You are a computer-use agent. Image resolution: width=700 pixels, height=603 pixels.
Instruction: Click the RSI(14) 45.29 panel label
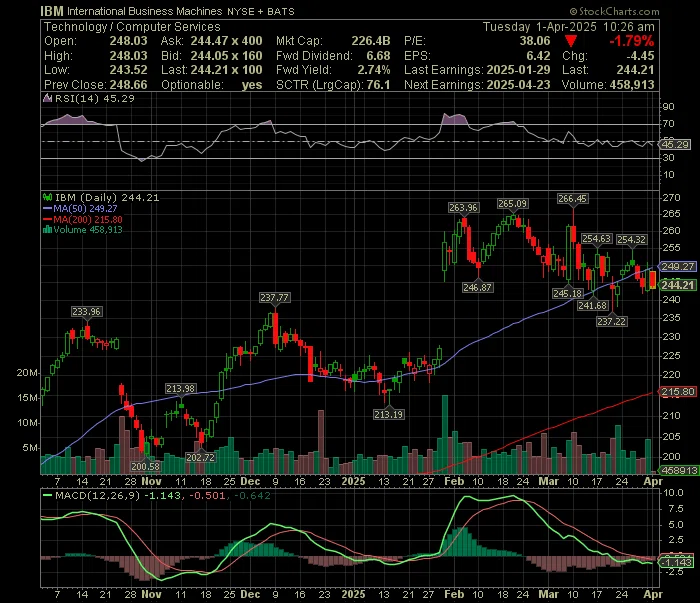pyautogui.click(x=95, y=99)
